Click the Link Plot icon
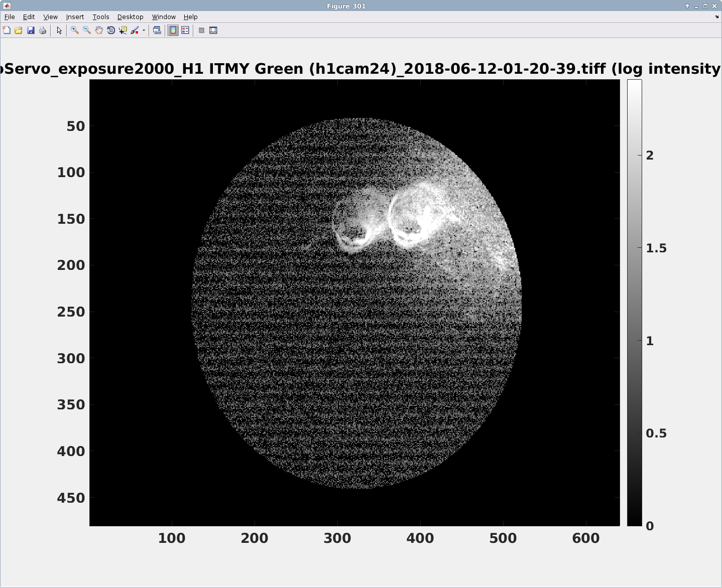This screenshot has height=588, width=722. pyautogui.click(x=157, y=31)
